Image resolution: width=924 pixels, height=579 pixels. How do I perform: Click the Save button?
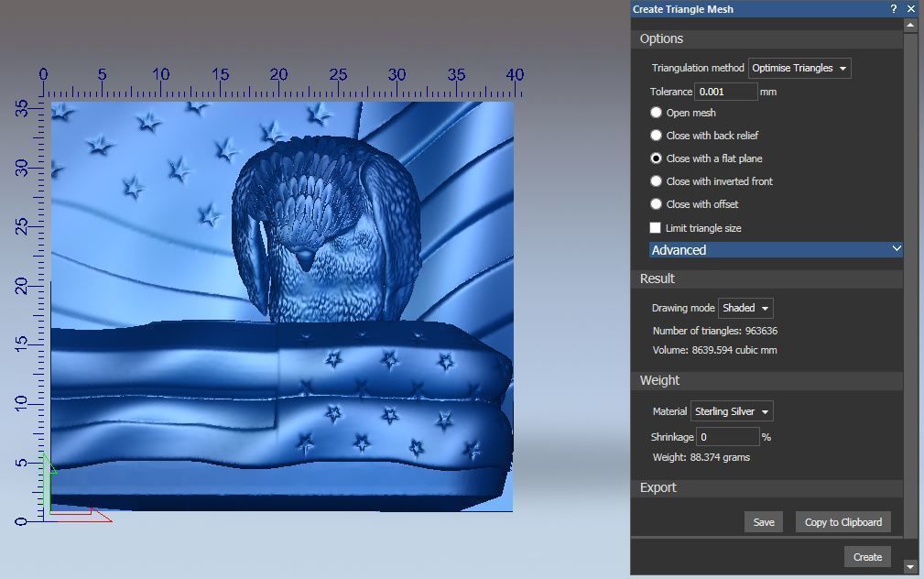click(764, 522)
